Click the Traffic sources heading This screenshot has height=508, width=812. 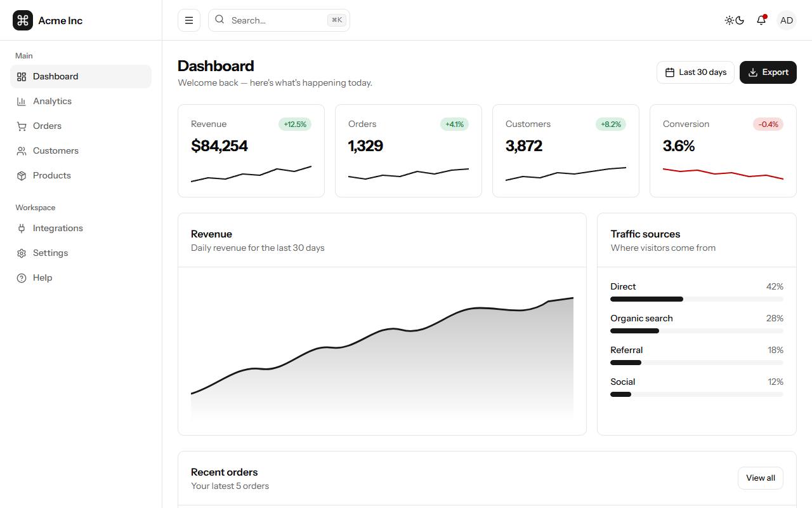coord(645,234)
